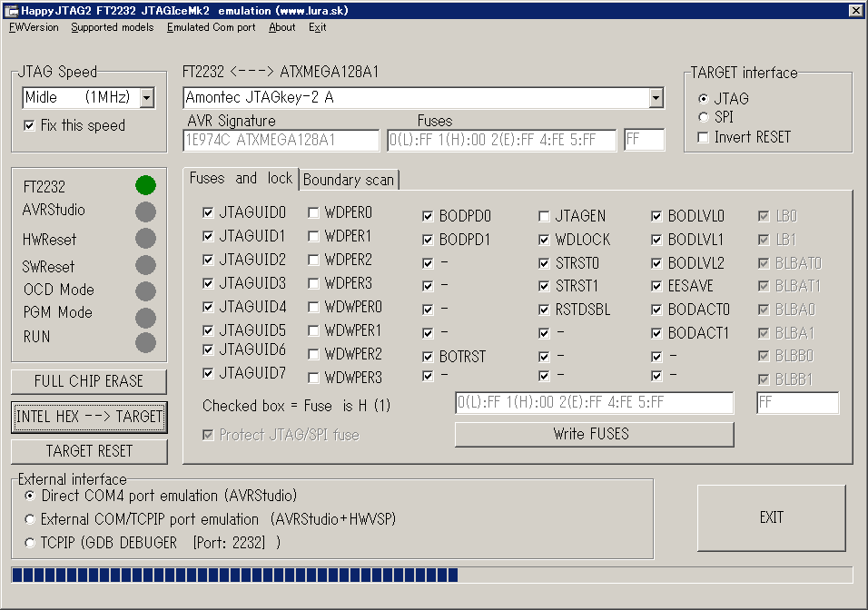
Task: Enable the WDPER0 fuse checkbox
Action: tap(313, 212)
